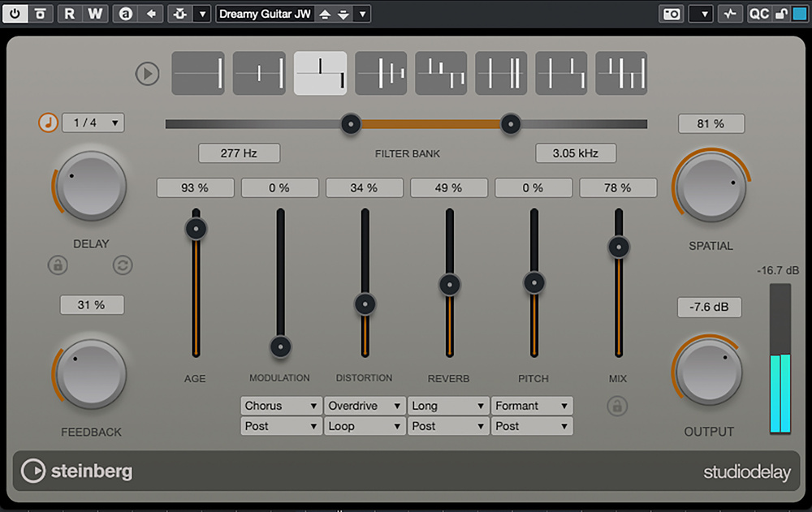Click the camera snapshot icon
The width and height of the screenshot is (812, 512).
672,14
